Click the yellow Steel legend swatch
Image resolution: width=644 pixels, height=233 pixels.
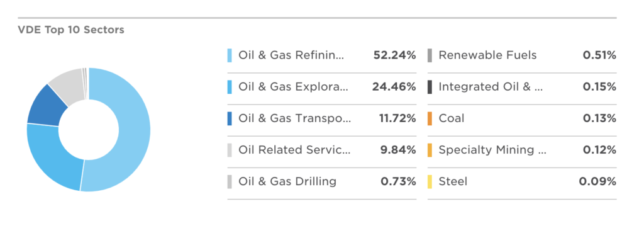coord(430,181)
